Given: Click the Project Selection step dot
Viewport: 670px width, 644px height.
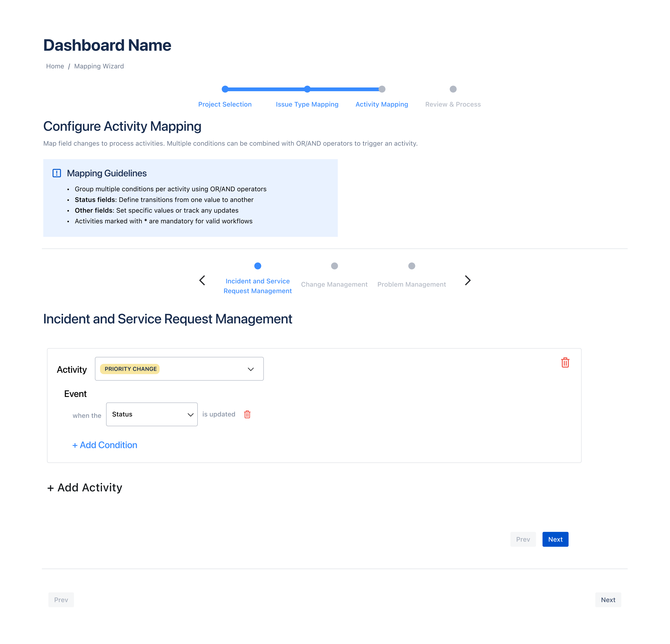Looking at the screenshot, I should point(225,89).
